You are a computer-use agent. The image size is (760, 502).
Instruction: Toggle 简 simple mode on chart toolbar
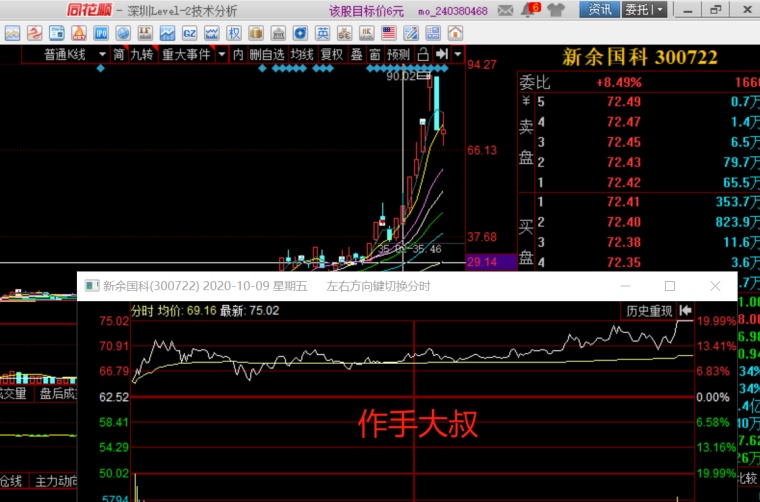pos(119,54)
